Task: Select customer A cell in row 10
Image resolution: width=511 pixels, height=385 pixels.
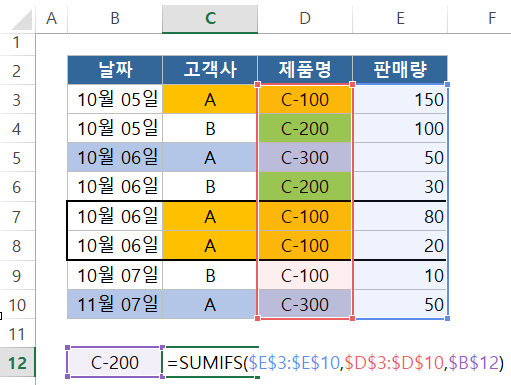Action: (x=210, y=304)
